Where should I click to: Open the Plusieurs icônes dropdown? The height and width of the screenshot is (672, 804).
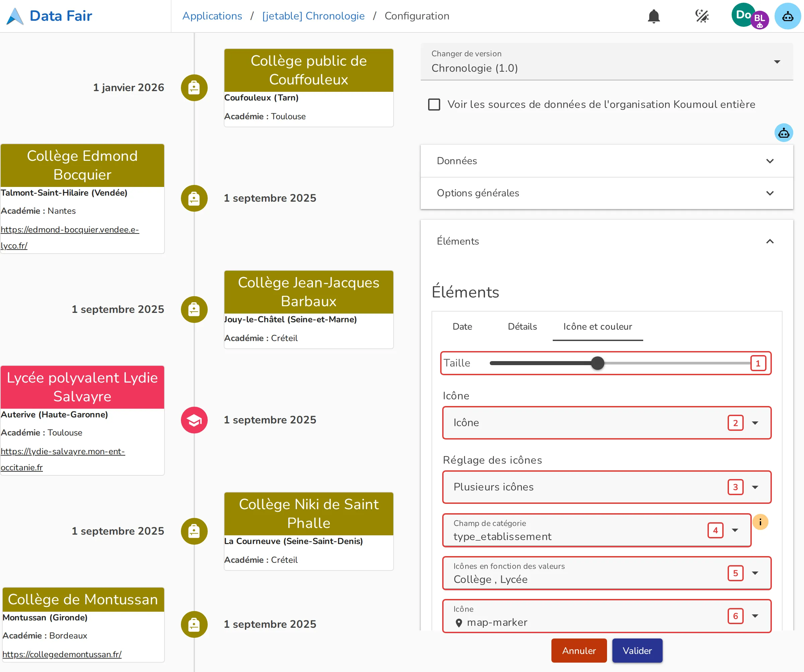pyautogui.click(x=606, y=487)
